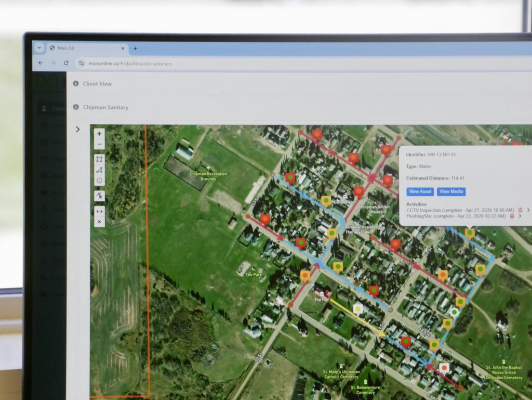Activate the pointer select tool on map
The width and height of the screenshot is (532, 400).
coord(99,196)
